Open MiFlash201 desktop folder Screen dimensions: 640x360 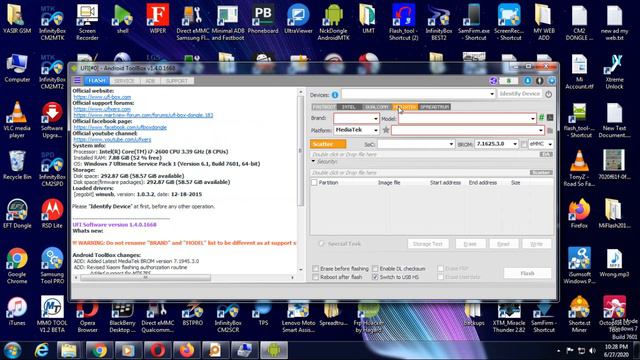click(614, 214)
